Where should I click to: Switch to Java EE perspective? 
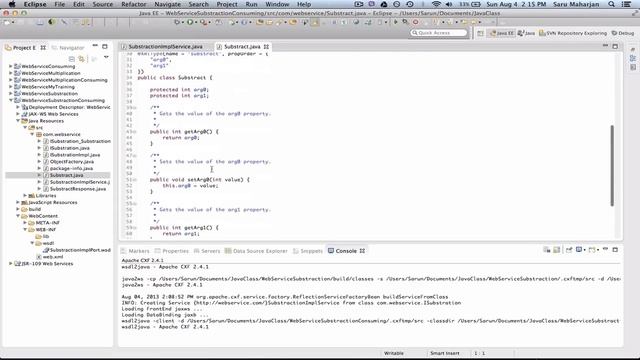tap(502, 33)
